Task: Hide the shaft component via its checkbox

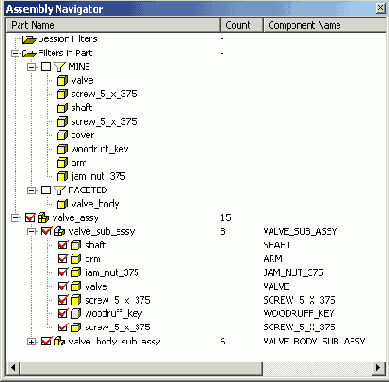Action: tap(63, 245)
